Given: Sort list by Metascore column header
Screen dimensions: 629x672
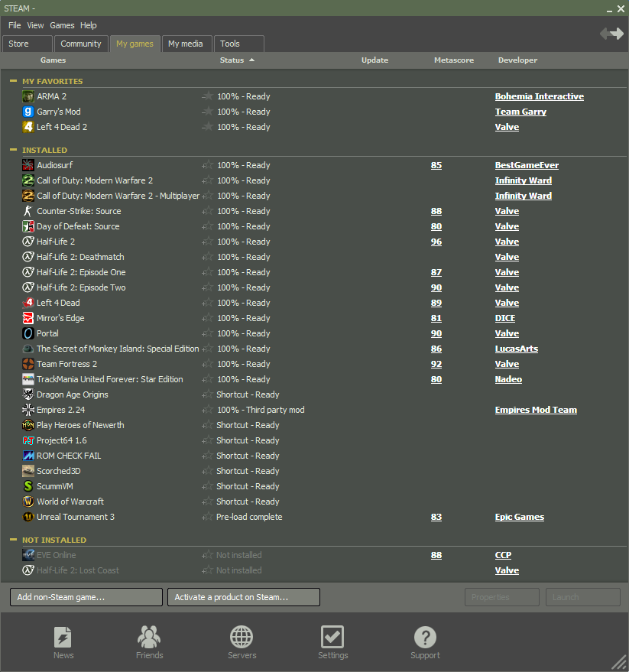Looking at the screenshot, I should pyautogui.click(x=454, y=60).
